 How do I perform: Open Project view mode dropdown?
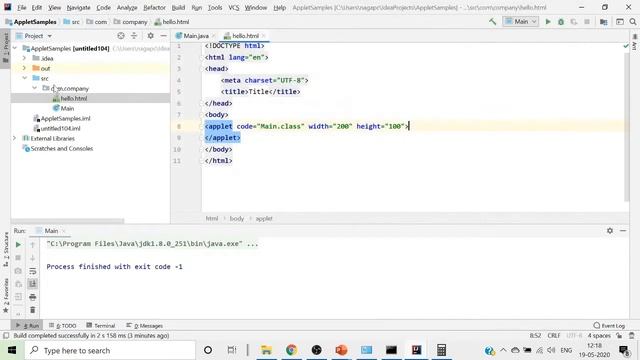38,36
